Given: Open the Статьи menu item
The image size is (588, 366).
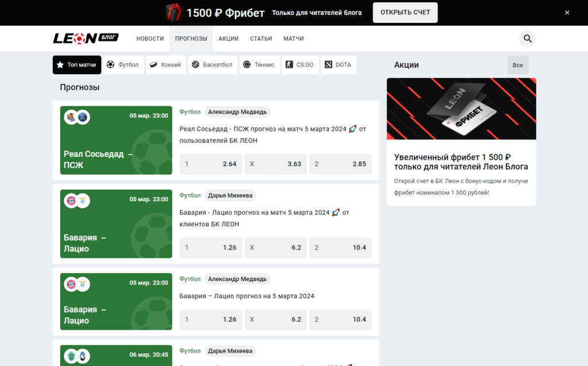Looking at the screenshot, I should 261,38.
